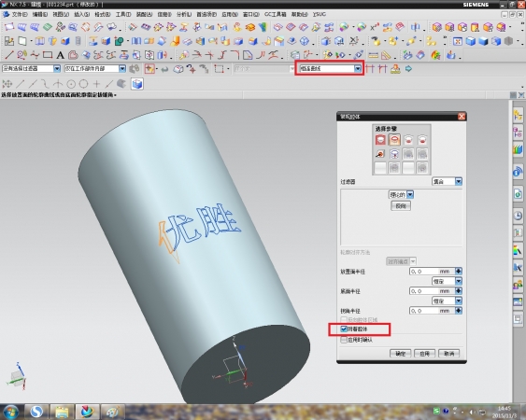
Task: Click the 底面半径 input field
Action: (432, 290)
